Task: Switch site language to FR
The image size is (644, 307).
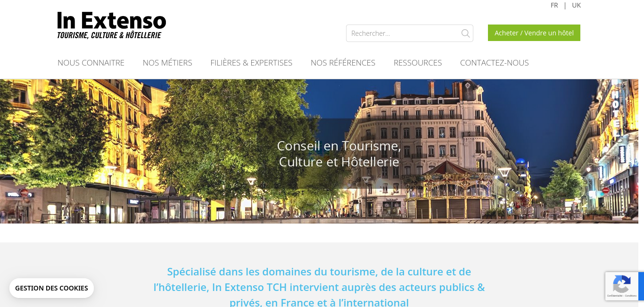Action: [554, 5]
